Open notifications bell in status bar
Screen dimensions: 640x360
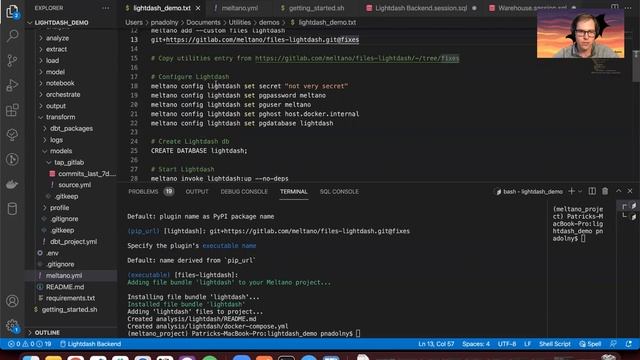(x=629, y=344)
